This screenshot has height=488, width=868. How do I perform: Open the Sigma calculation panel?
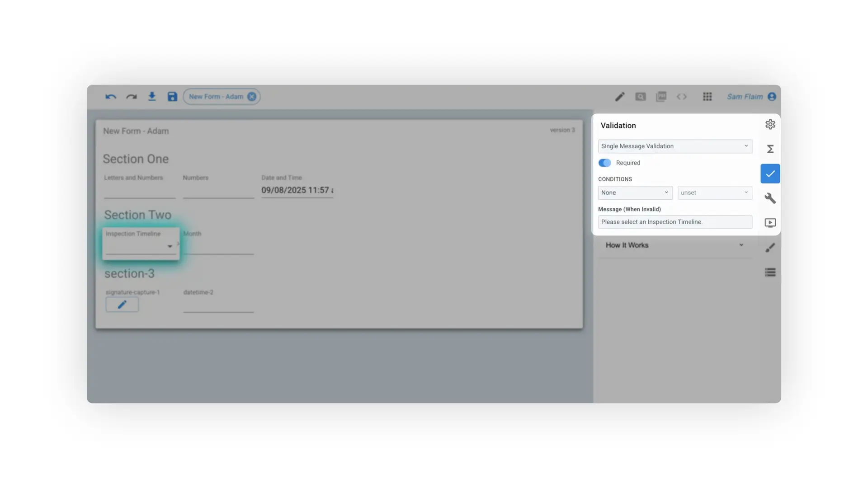coord(770,149)
